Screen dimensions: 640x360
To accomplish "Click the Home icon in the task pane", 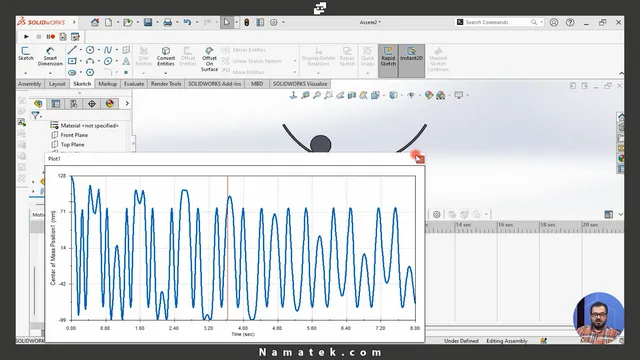I will [x=620, y=117].
